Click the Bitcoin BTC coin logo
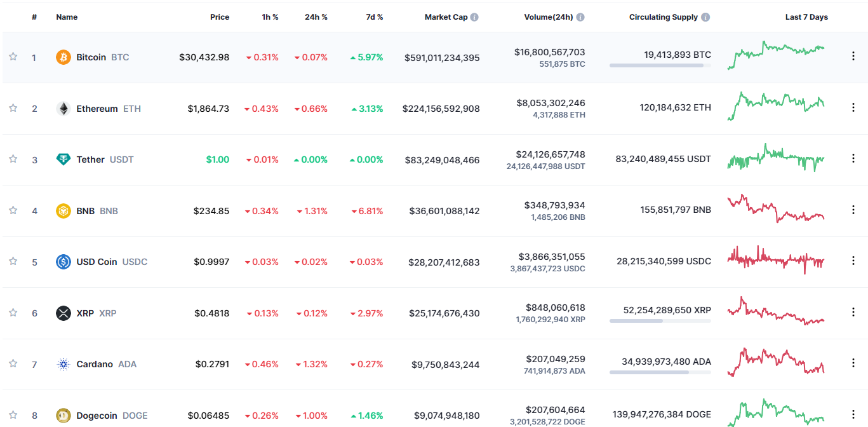 pos(62,57)
